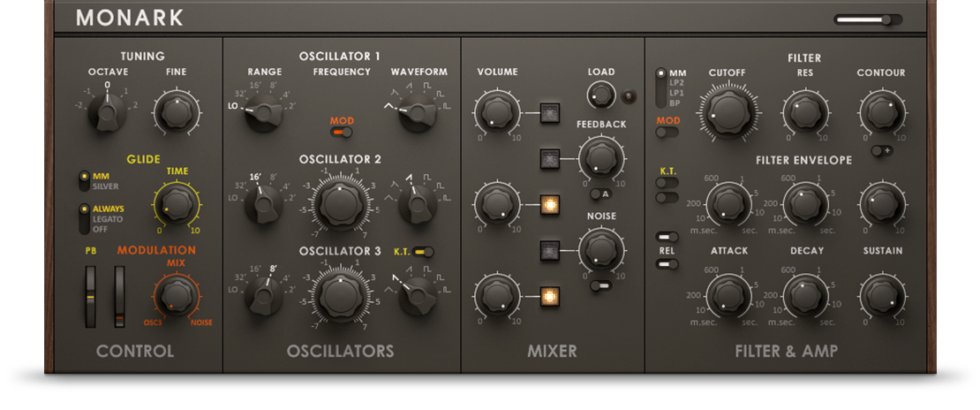Click the small indicator beside the Load knob
The width and height of the screenshot is (980, 410).
(629, 96)
